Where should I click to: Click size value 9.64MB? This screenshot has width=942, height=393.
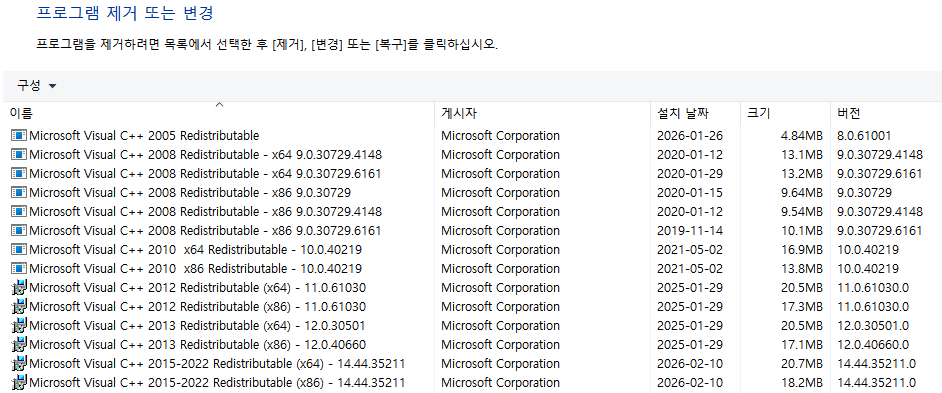click(x=801, y=193)
